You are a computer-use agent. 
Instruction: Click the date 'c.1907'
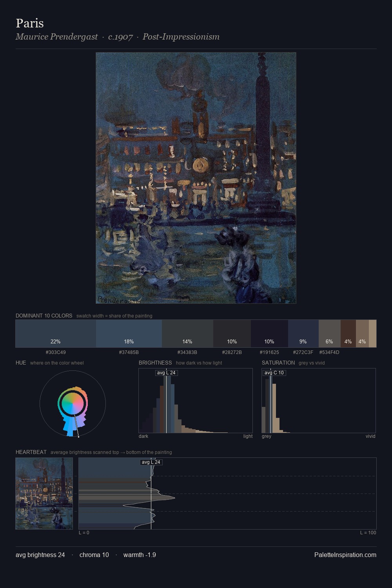120,37
